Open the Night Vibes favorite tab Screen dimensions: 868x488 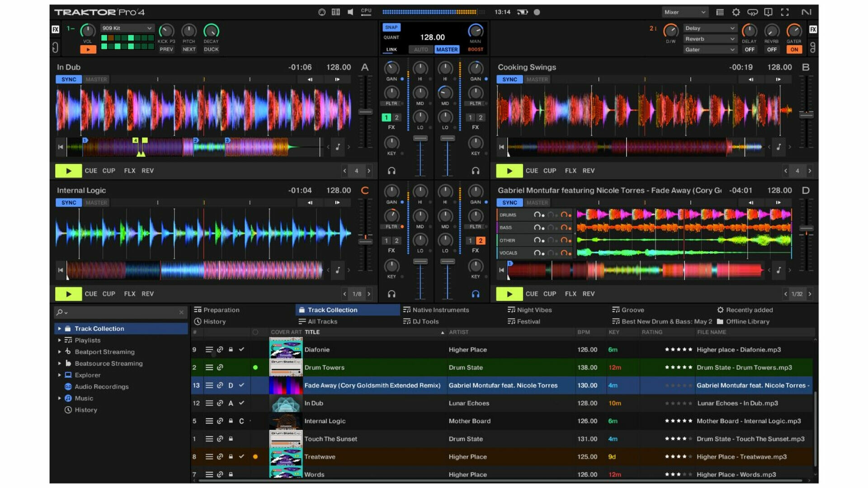(x=530, y=310)
